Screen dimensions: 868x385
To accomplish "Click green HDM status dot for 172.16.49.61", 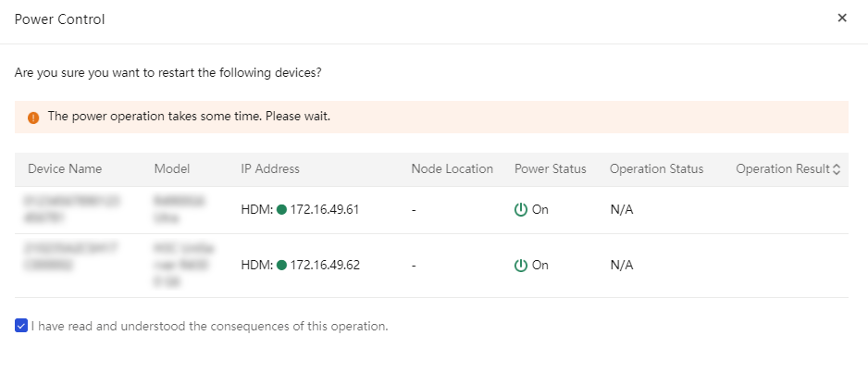I will pos(281,209).
